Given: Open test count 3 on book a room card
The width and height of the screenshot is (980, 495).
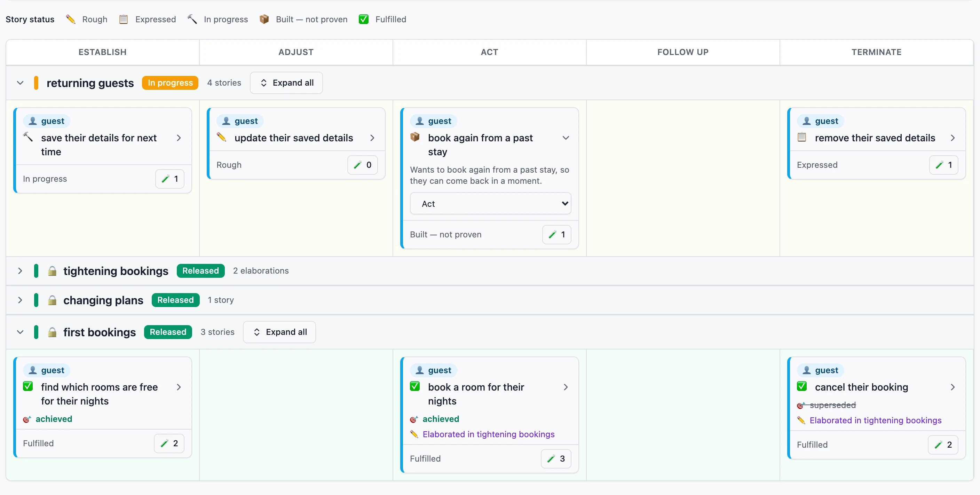Looking at the screenshot, I should [x=556, y=458].
